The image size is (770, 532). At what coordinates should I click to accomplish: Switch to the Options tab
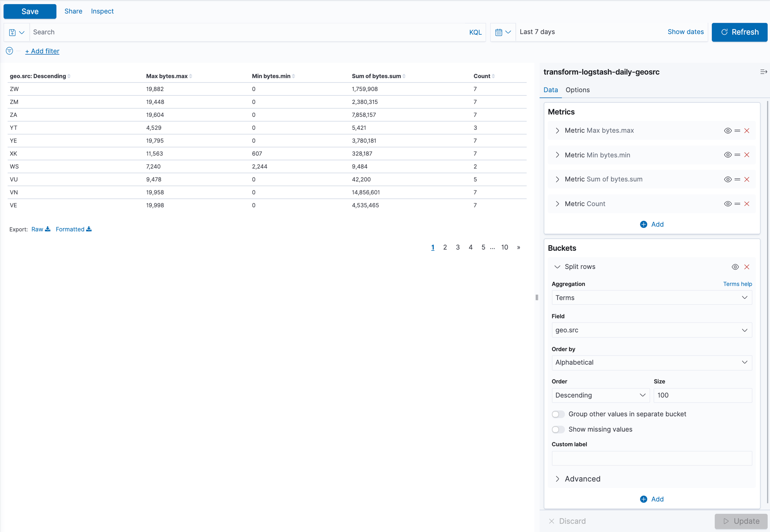(577, 90)
